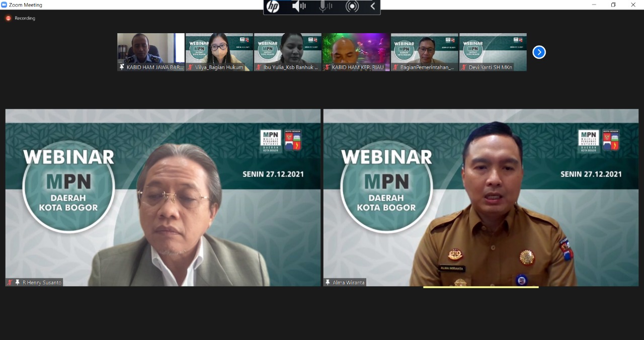Close the Zoom Meeting window
Viewport: 644px width, 340px height.
coord(633,5)
